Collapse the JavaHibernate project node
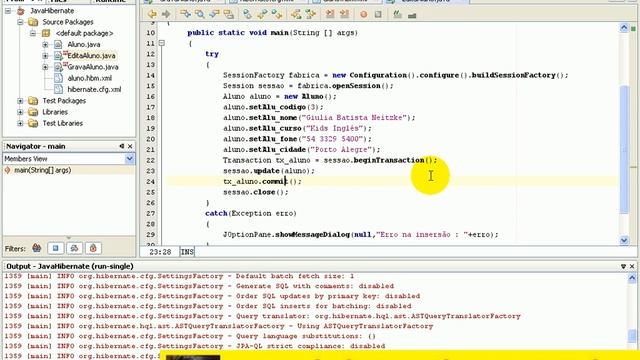The width and height of the screenshot is (640, 360). coord(8,11)
